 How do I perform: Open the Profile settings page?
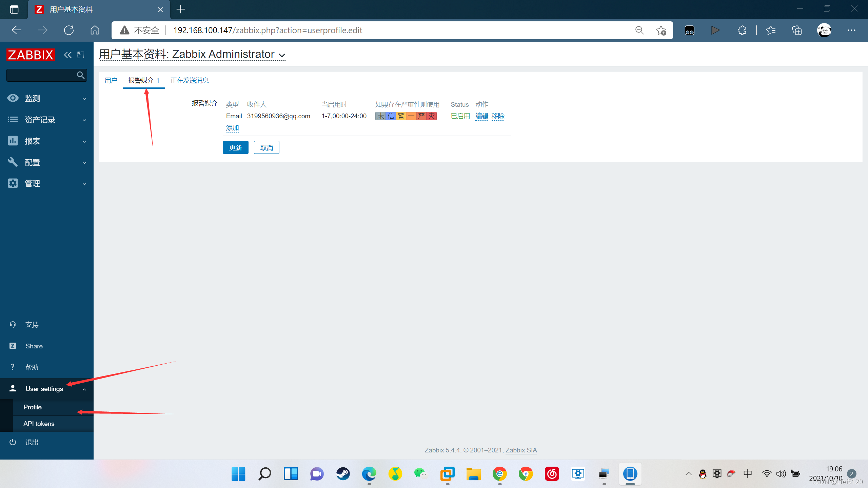click(x=32, y=407)
